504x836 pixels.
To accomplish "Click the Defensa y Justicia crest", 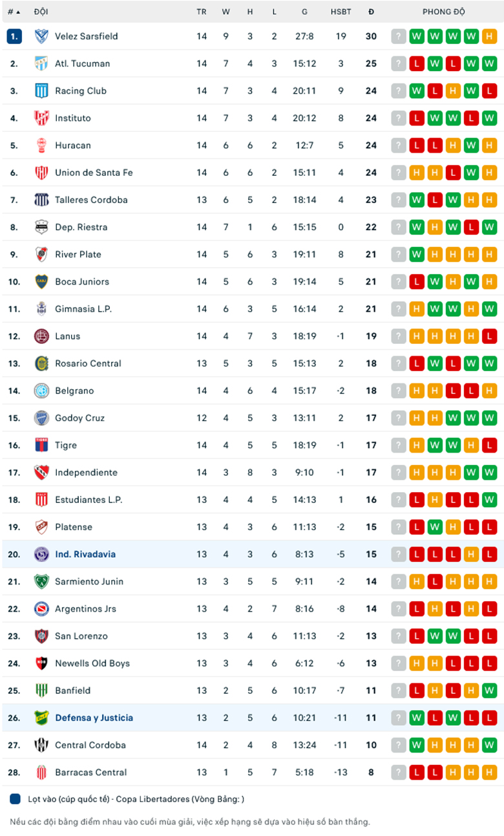I will pos(41,718).
